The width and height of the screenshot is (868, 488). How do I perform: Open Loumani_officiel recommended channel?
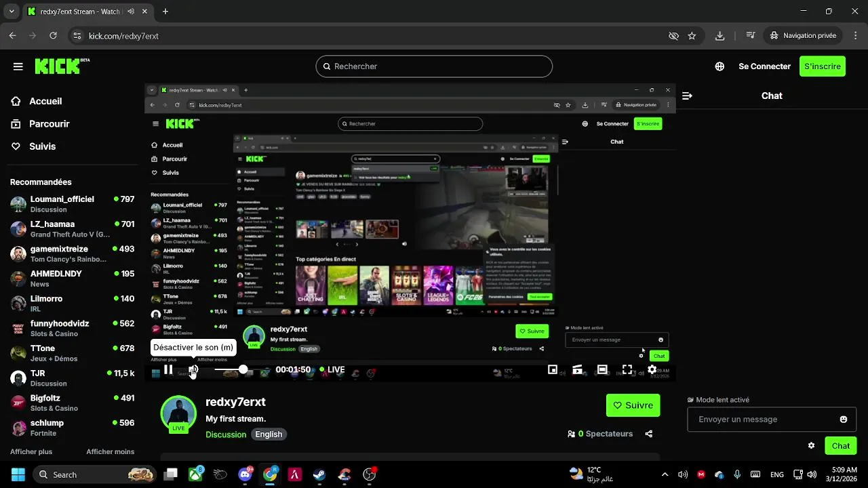[72, 204]
